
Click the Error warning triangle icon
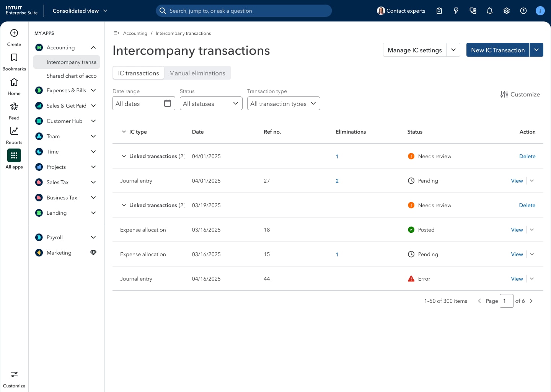tap(411, 279)
